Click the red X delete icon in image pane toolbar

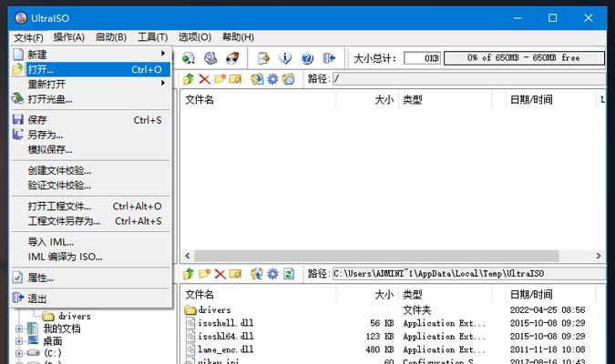(x=204, y=79)
